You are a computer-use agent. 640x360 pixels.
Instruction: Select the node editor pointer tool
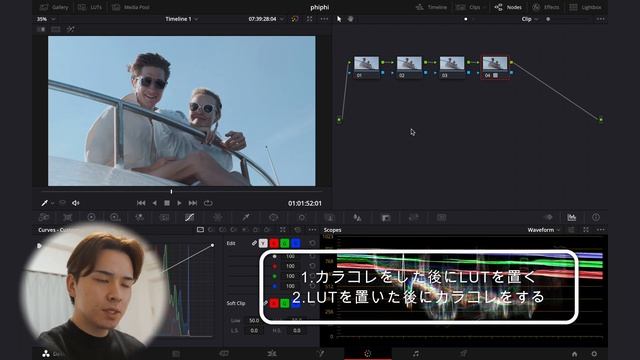click(x=339, y=19)
